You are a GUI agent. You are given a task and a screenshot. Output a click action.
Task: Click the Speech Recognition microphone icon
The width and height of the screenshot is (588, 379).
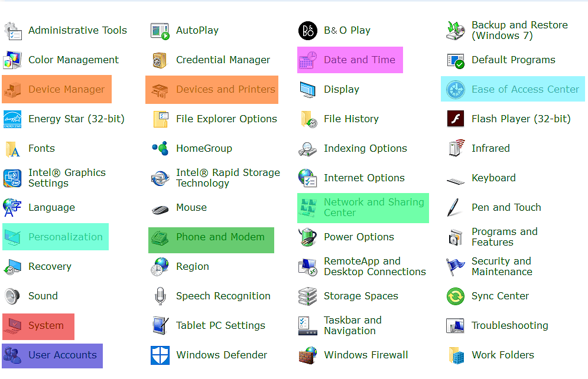click(160, 296)
